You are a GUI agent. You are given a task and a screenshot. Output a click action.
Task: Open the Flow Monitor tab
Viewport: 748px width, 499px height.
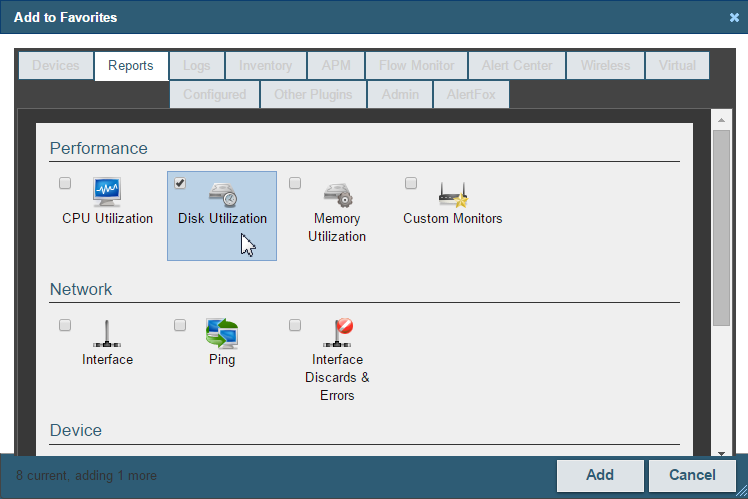(416, 66)
